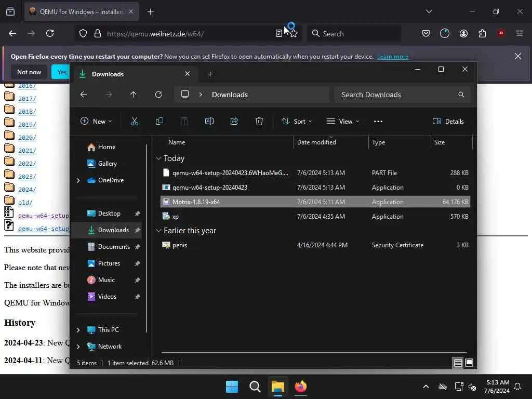Switch to details list view icon in status bar

tap(458, 363)
